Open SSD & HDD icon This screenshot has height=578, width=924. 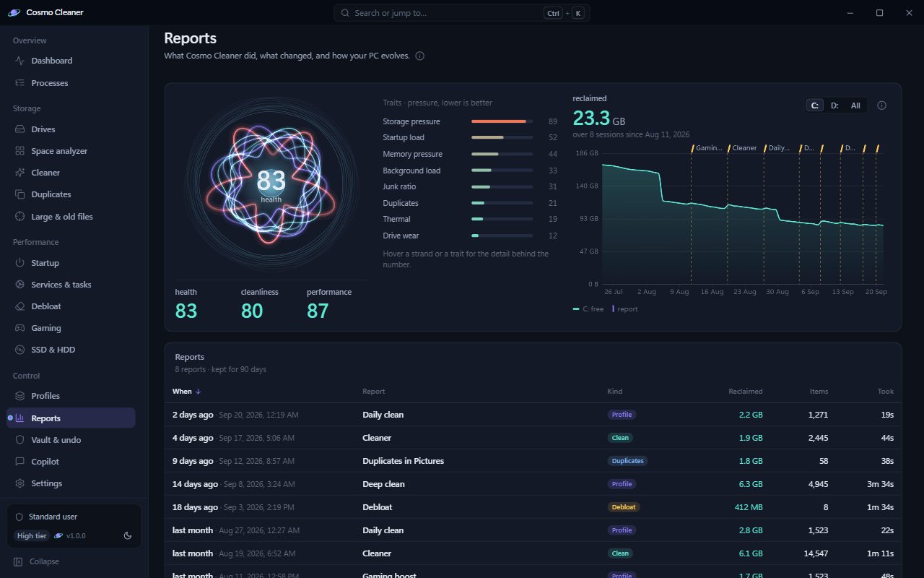pos(19,350)
